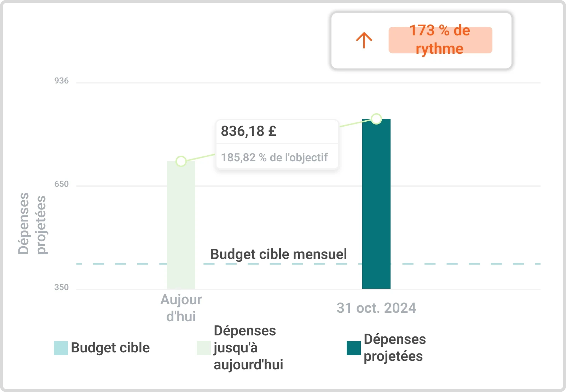Image resolution: width=566 pixels, height=392 pixels.
Task: Click the orange upward arrow icon
Action: click(x=364, y=40)
